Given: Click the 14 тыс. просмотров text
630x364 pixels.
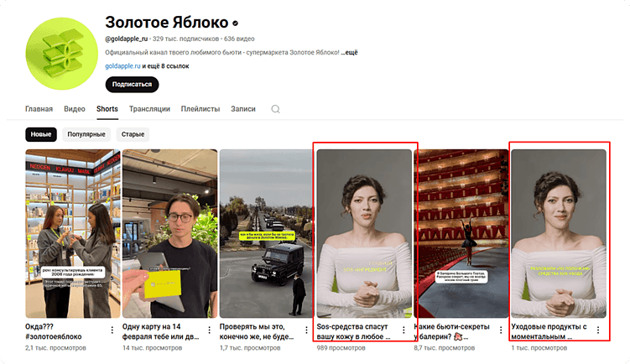Looking at the screenshot, I should pyautogui.click(x=153, y=348).
